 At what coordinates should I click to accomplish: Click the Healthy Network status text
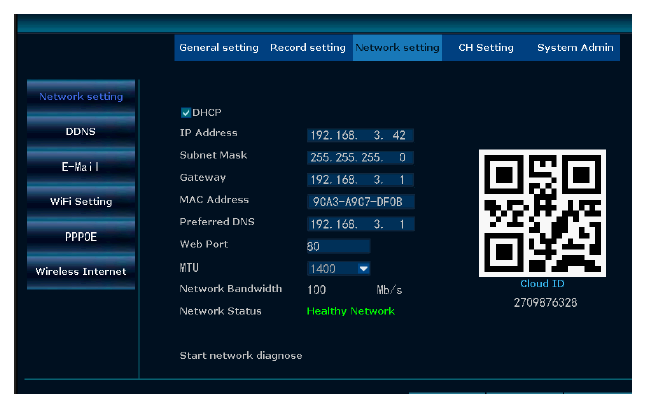(351, 311)
